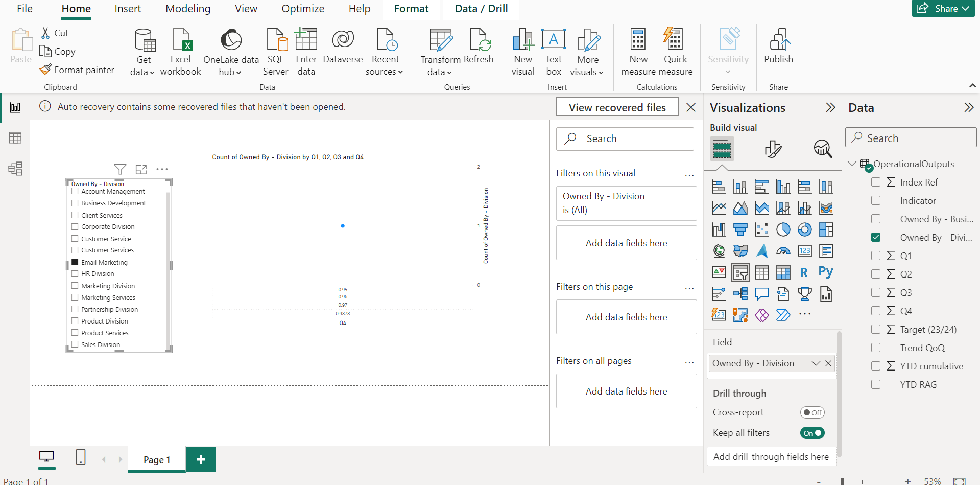Open the Share dropdown

pos(943,8)
